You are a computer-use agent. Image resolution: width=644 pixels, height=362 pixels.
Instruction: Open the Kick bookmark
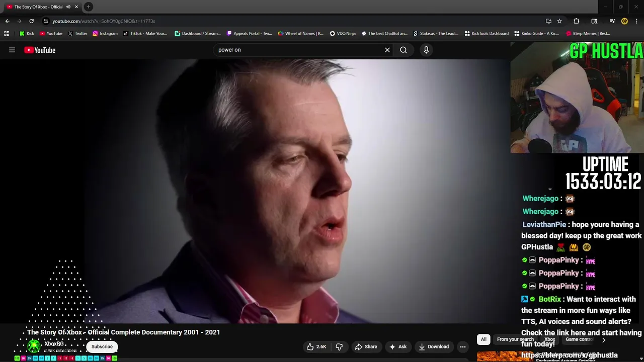(27, 34)
